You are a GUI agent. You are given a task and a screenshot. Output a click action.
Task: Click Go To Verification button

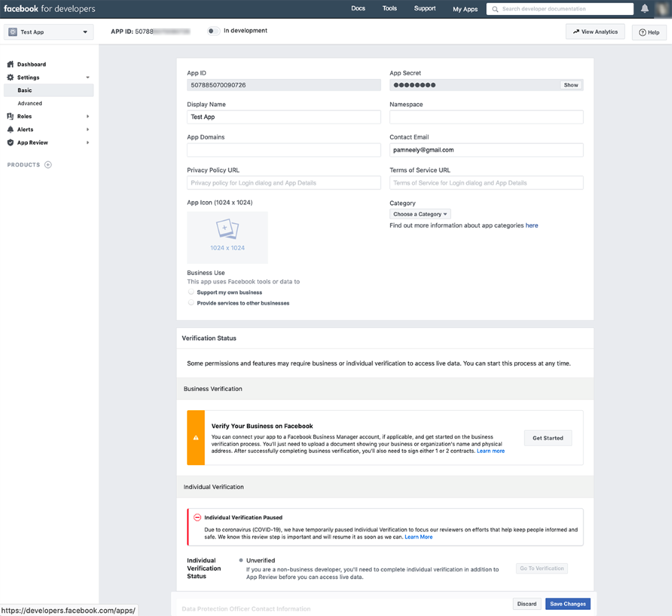(x=542, y=569)
